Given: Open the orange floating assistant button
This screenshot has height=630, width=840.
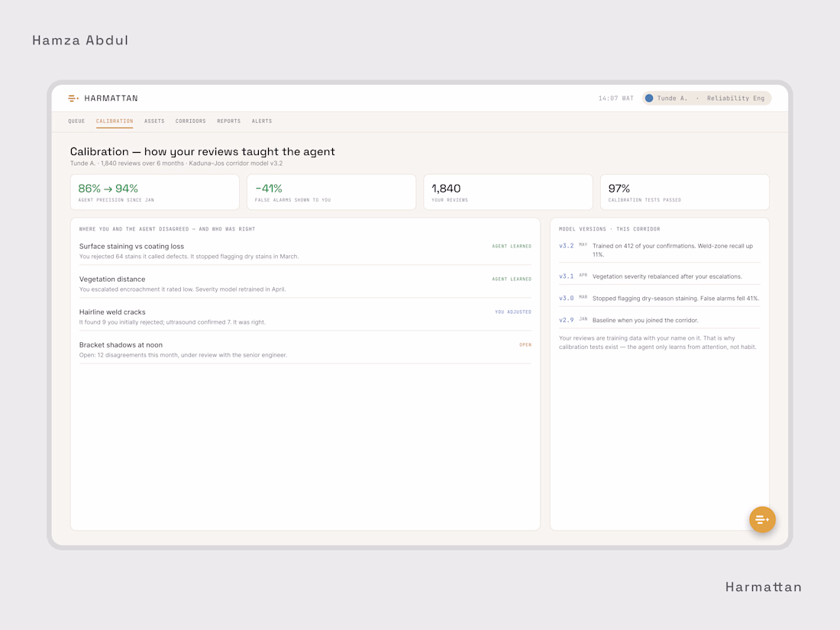Looking at the screenshot, I should coord(762,519).
